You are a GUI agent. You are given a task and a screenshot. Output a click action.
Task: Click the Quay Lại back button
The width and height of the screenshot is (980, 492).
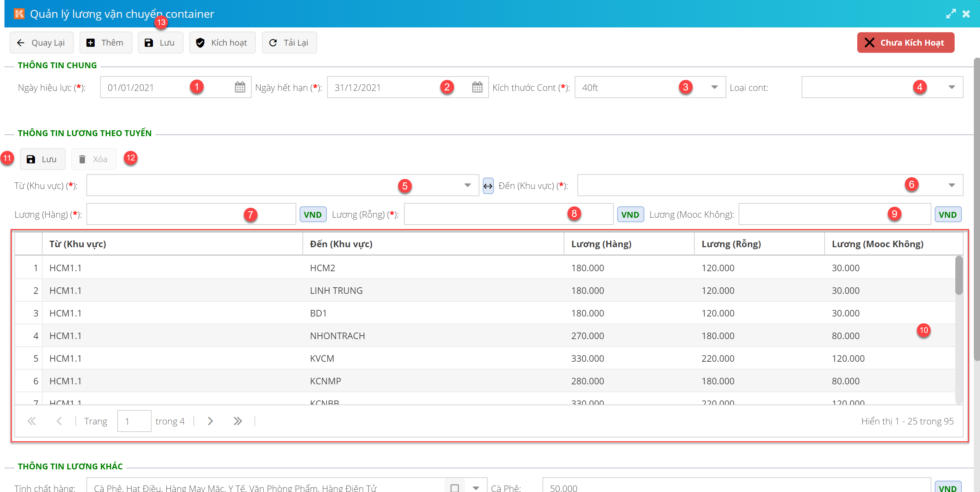click(41, 43)
